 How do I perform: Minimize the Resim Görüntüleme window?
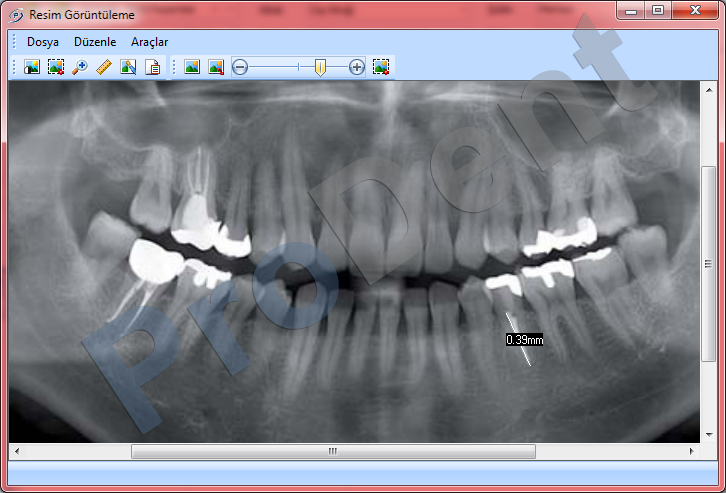(631, 10)
